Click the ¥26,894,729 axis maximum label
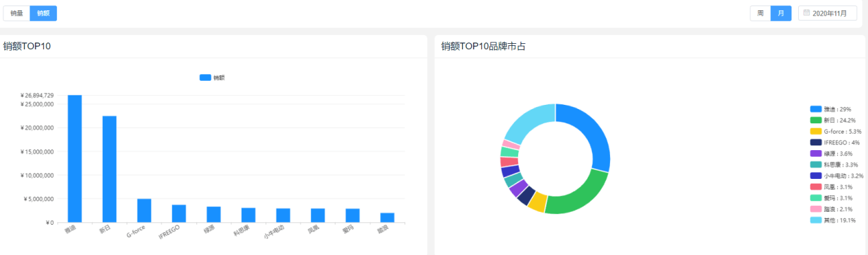Screen dimensions: 868x255 (37, 95)
